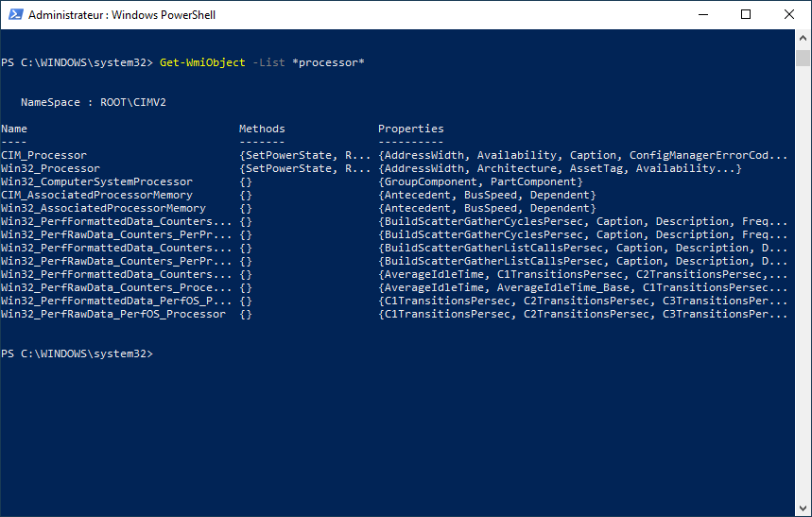Maximize the PowerShell window

click(x=746, y=14)
